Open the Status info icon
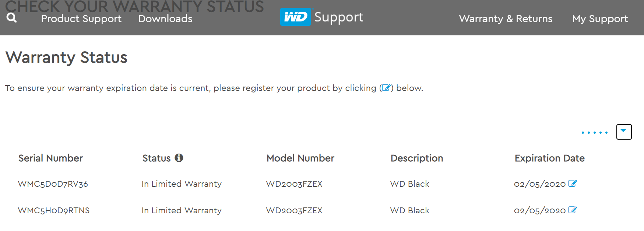This screenshot has height=231, width=644. 179,158
